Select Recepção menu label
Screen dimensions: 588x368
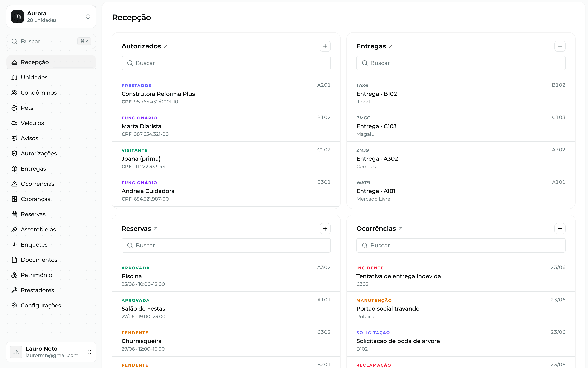35,62
